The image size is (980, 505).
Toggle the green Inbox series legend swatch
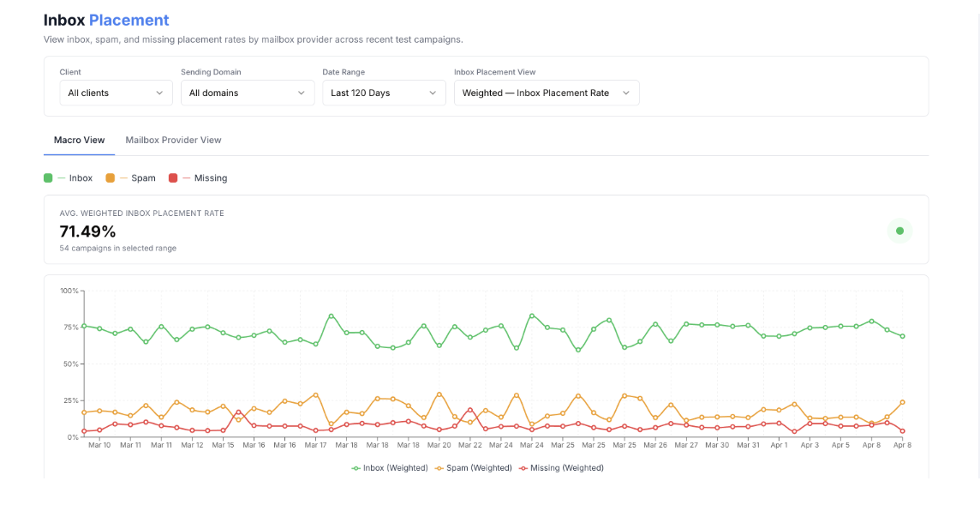tap(48, 177)
